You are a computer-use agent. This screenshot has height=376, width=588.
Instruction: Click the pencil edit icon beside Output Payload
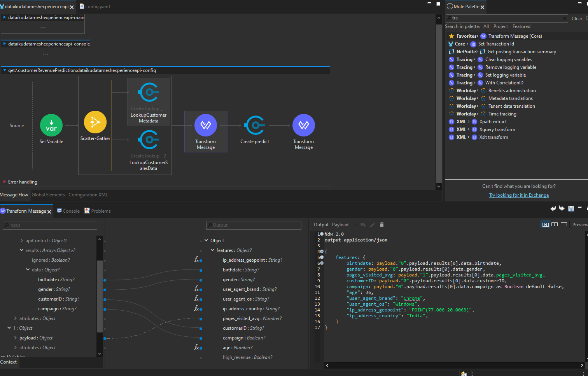[x=373, y=225]
